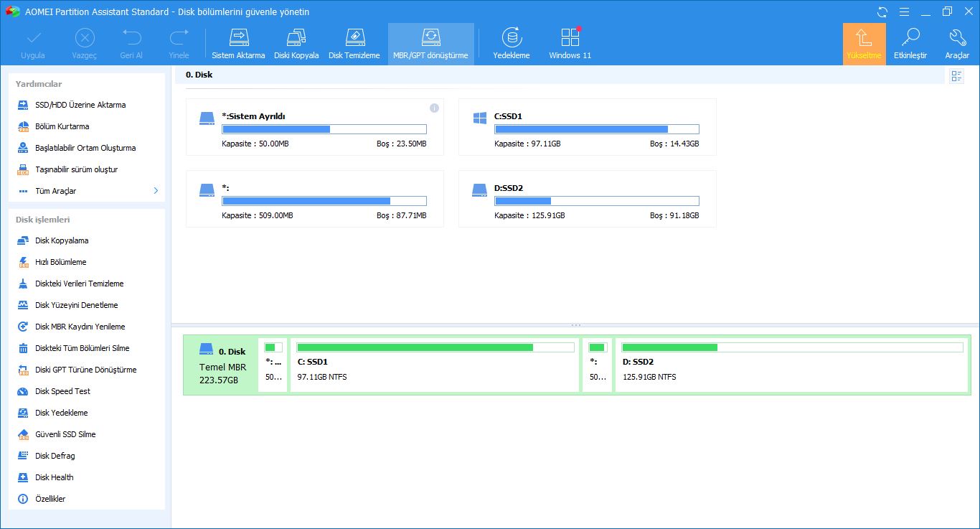Open Bölüm Kurtarma wizard
This screenshot has width=980, height=529.
click(62, 126)
